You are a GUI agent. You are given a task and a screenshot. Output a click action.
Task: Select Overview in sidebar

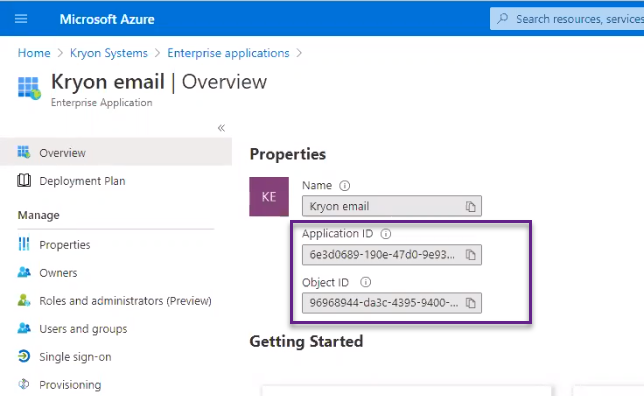point(116,152)
